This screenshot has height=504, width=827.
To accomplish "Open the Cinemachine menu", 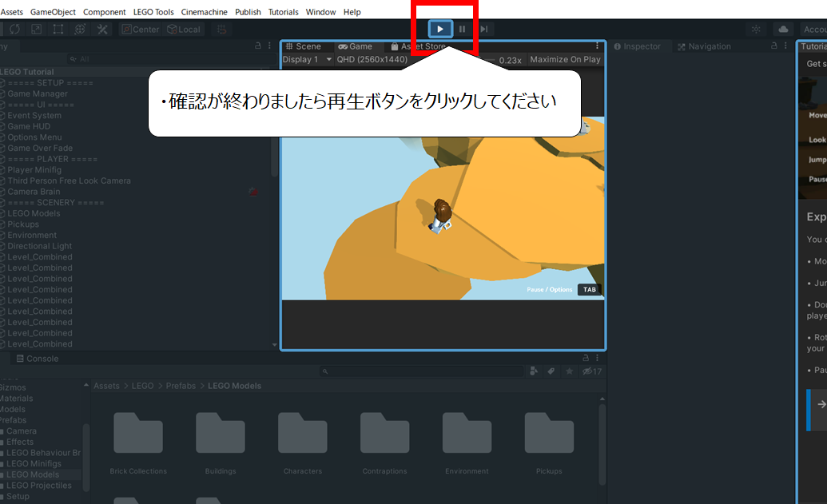I will [x=204, y=12].
